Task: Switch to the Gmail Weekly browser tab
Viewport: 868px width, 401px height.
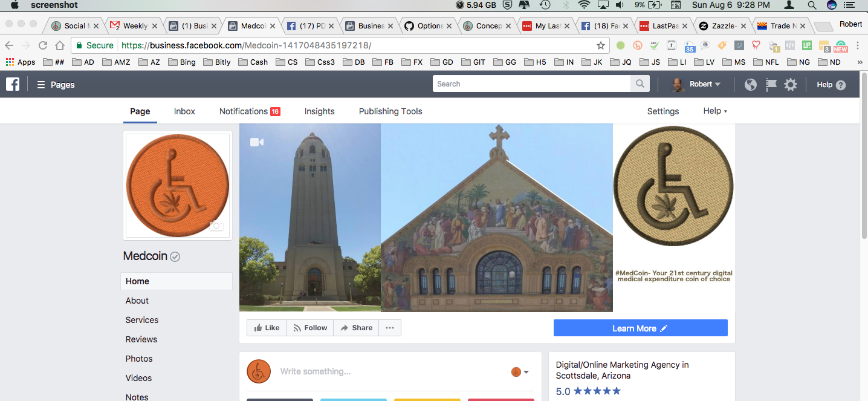Action: pos(135,26)
